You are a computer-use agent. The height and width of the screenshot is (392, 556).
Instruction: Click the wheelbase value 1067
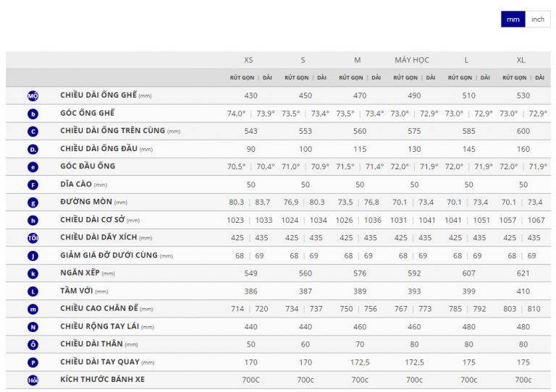(x=536, y=221)
